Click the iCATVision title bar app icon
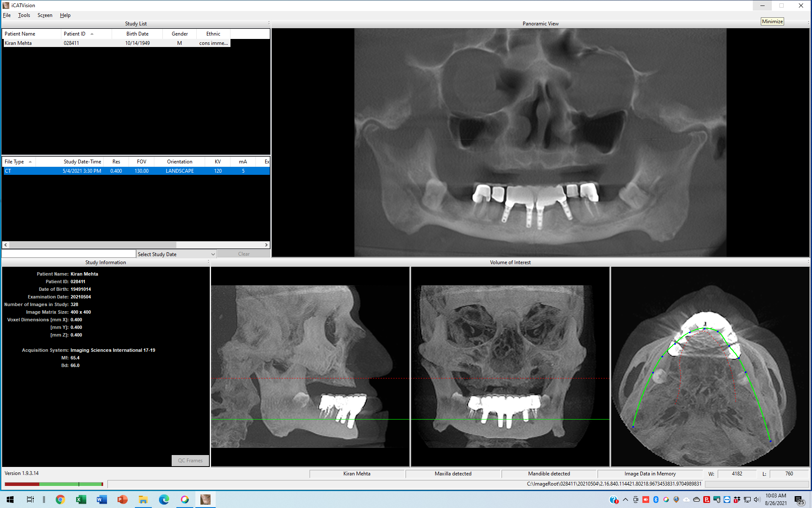The height and width of the screenshot is (508, 812). (x=6, y=6)
